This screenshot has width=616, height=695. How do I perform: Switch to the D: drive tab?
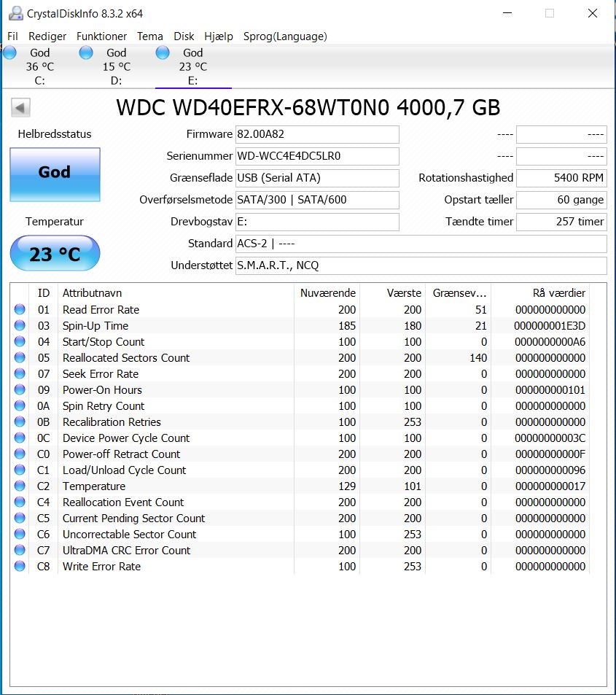click(x=117, y=66)
